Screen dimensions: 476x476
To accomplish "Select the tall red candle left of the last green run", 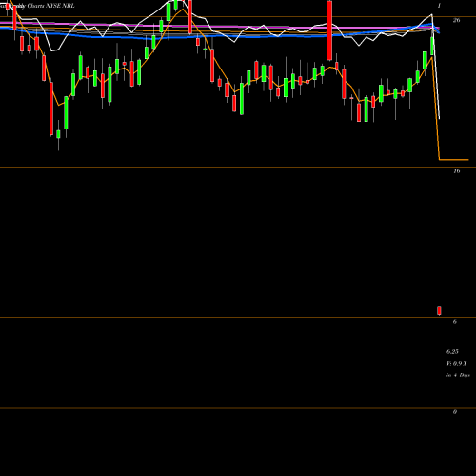I will [x=329, y=30].
